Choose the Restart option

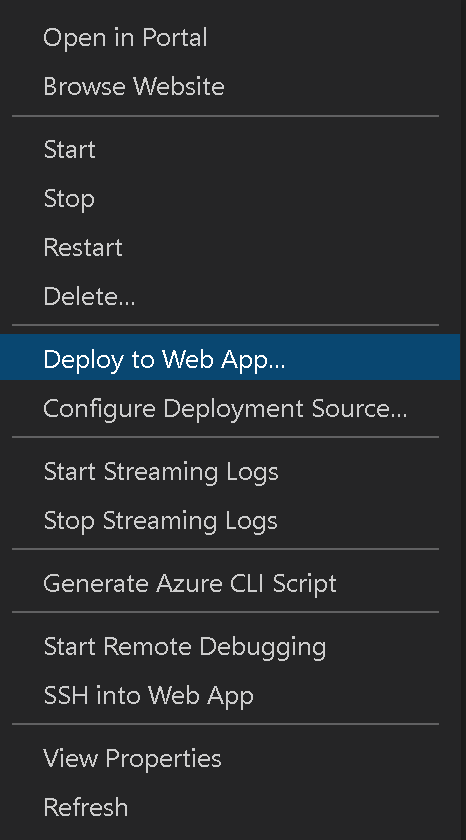(x=230, y=248)
